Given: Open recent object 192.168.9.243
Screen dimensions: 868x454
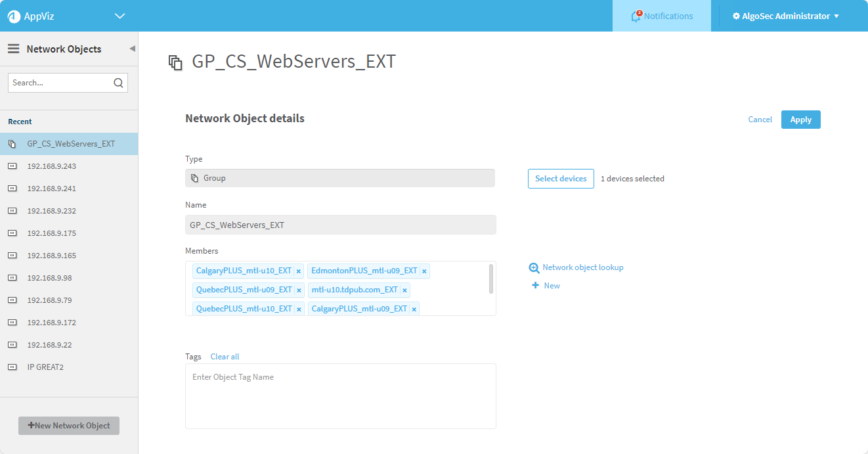Looking at the screenshot, I should point(52,166).
